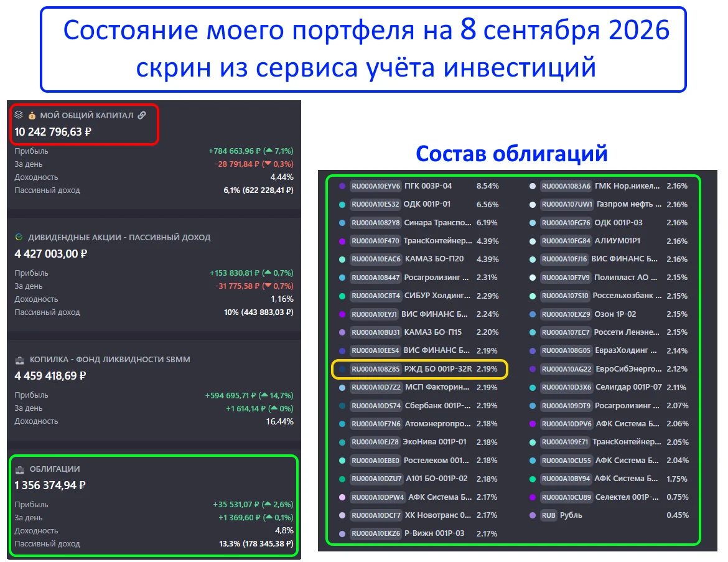Click the color dot for Селектел 001Р
The height and width of the screenshot is (562, 728).
click(533, 497)
